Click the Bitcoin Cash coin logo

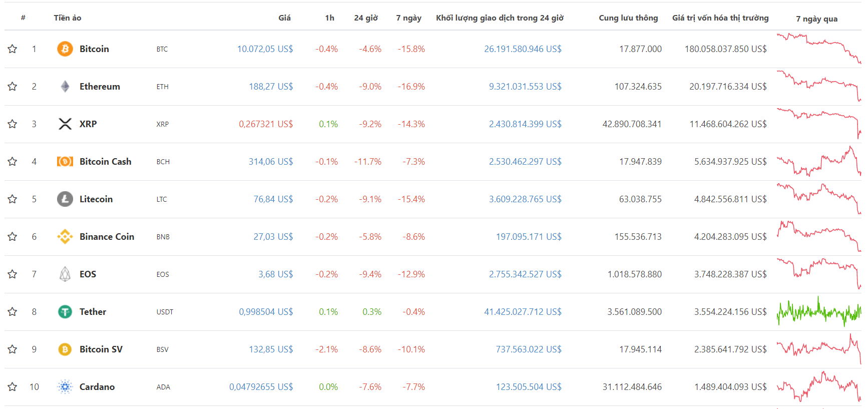(x=65, y=162)
